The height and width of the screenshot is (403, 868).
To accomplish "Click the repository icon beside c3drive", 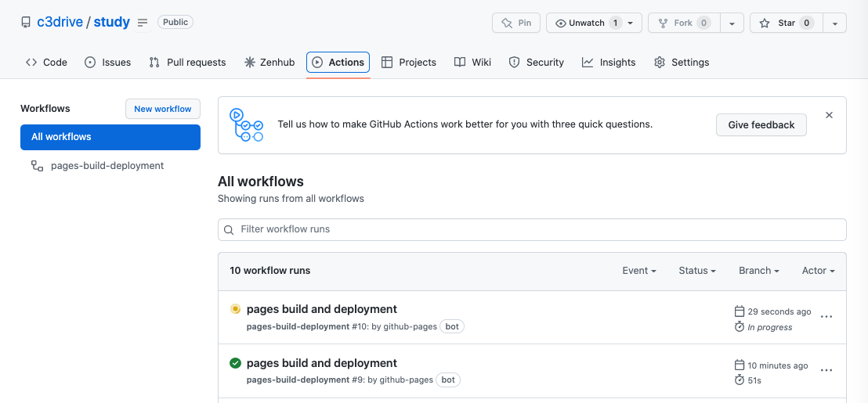I will (x=26, y=23).
